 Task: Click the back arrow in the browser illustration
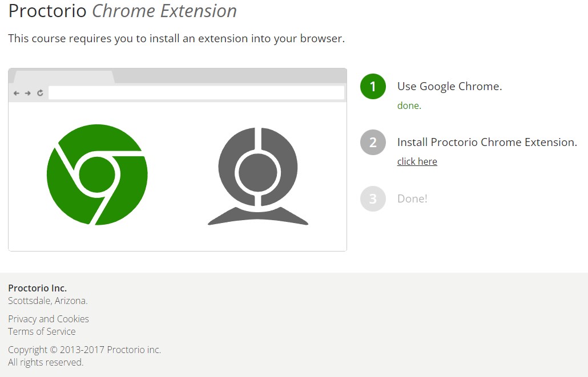pos(17,93)
